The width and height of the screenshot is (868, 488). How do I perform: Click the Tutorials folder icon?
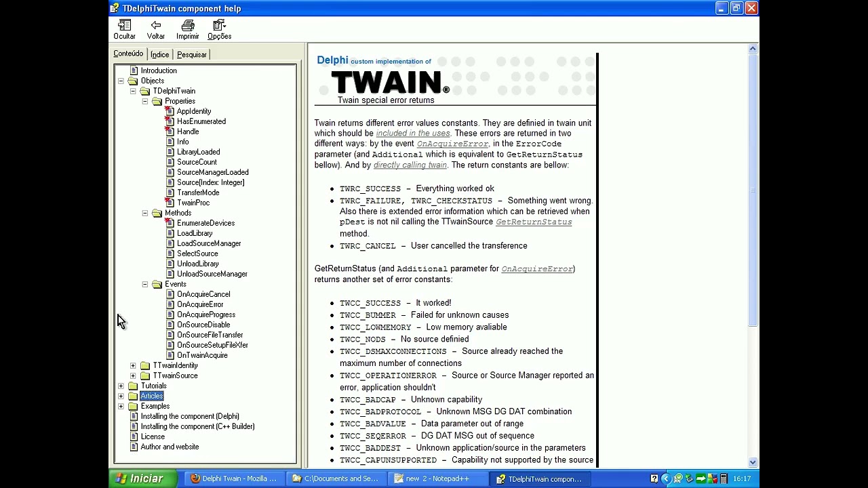tap(133, 386)
